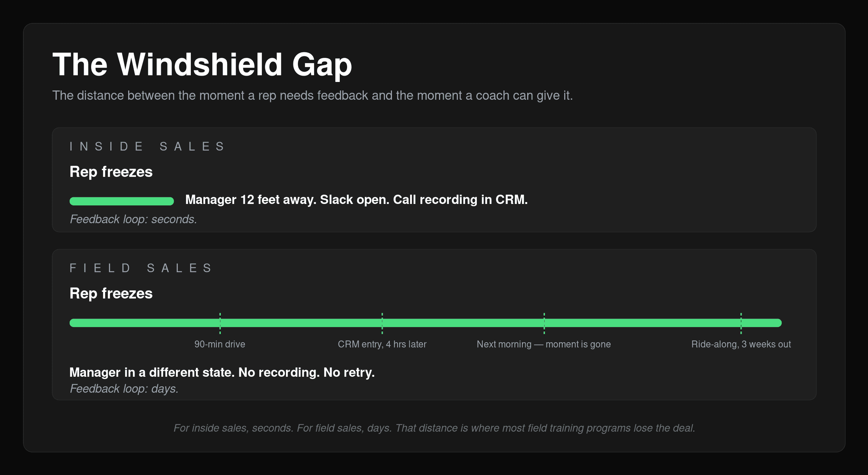The width and height of the screenshot is (868, 475).
Task: Click Rep freezes heading in Inside Sales
Action: (x=111, y=172)
